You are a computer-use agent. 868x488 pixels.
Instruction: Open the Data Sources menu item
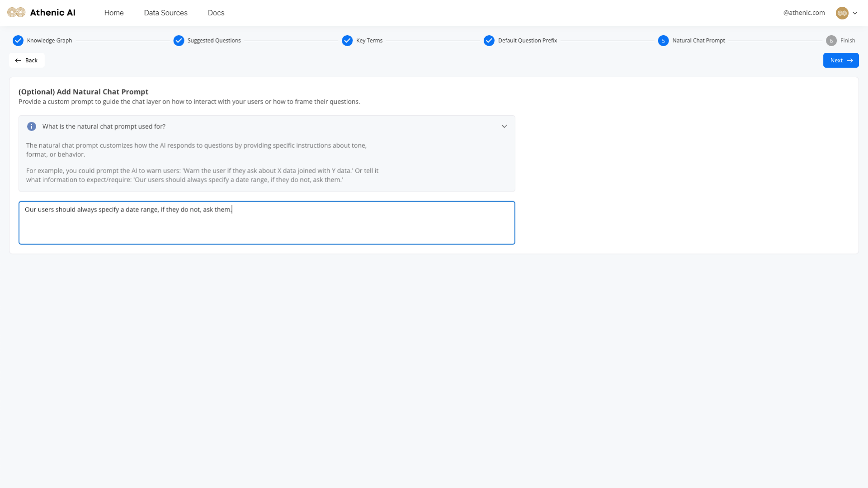point(165,13)
